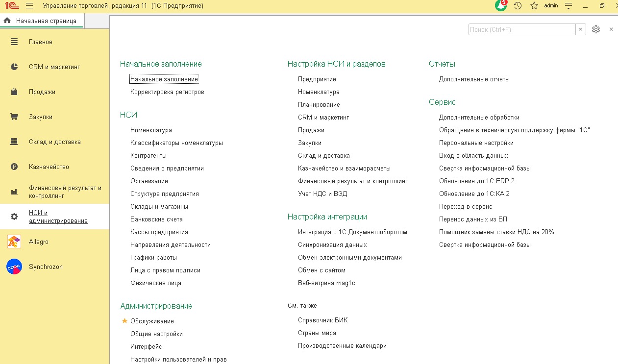Open the Предприятие settings link
The width and height of the screenshot is (618, 364).
317,79
